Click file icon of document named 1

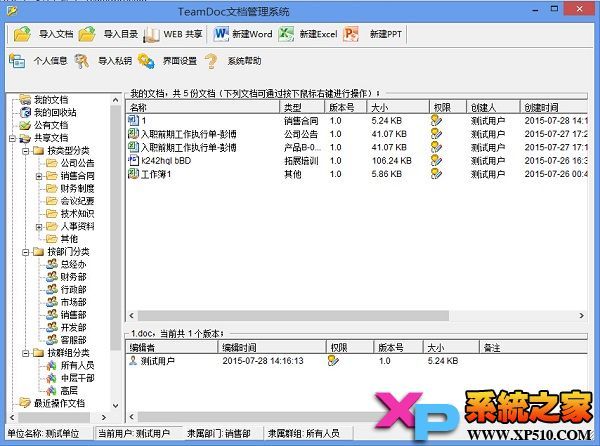pyautogui.click(x=133, y=120)
